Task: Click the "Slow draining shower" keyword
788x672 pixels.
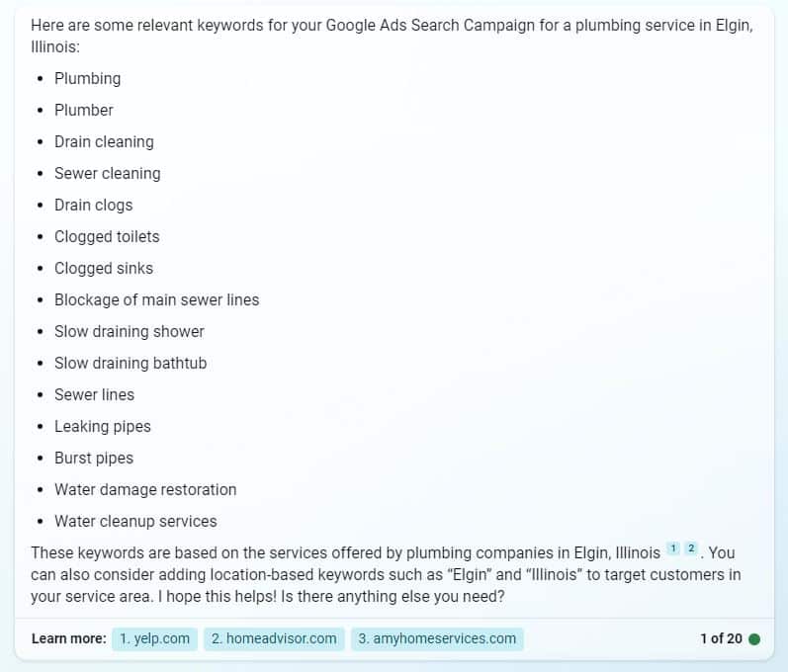Action: point(130,331)
